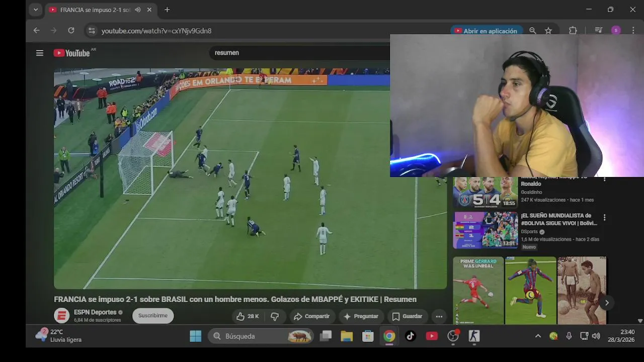The width and height of the screenshot is (644, 362).
Task: Open options for the Bolivia DSports video
Action: point(604,218)
